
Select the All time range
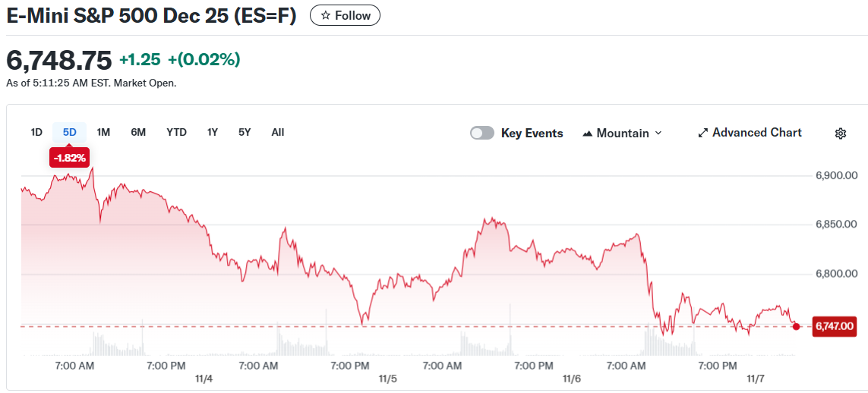pyautogui.click(x=278, y=133)
